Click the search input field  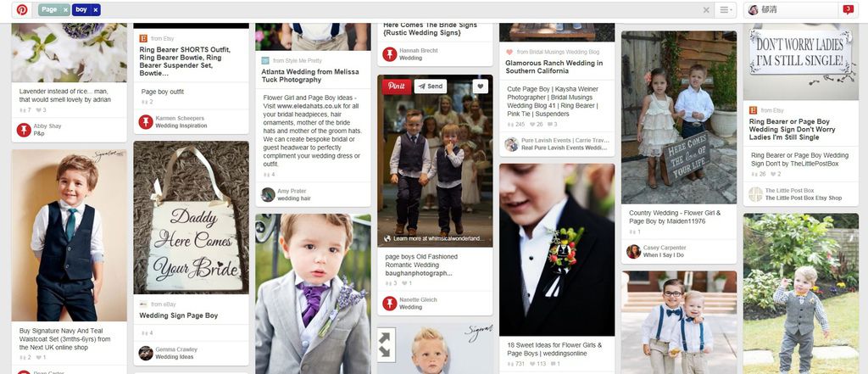click(x=398, y=10)
